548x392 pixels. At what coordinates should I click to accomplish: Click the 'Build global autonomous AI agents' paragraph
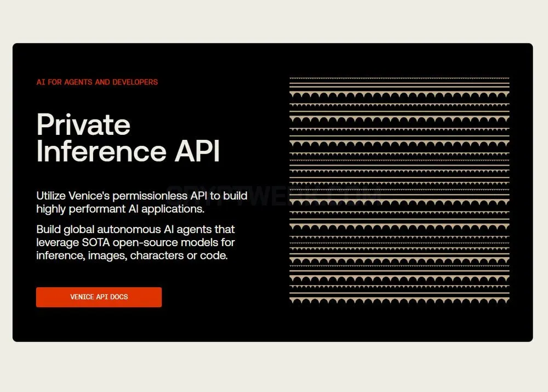(135, 242)
